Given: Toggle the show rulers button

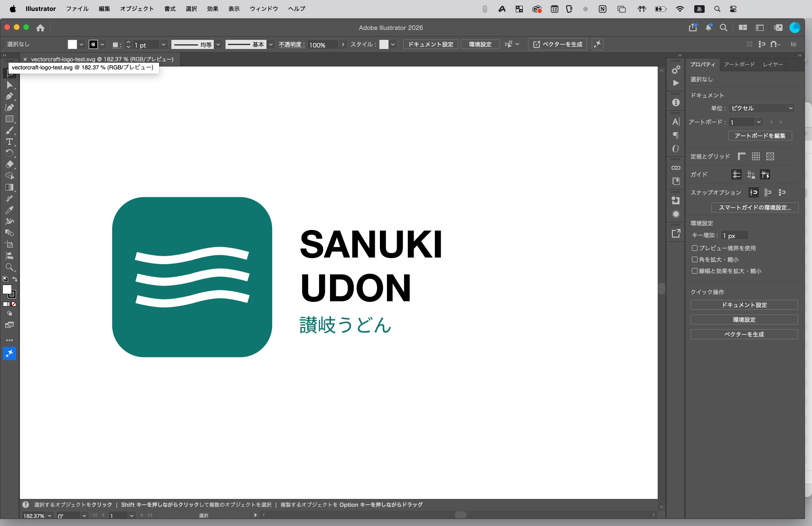Looking at the screenshot, I should coord(742,156).
